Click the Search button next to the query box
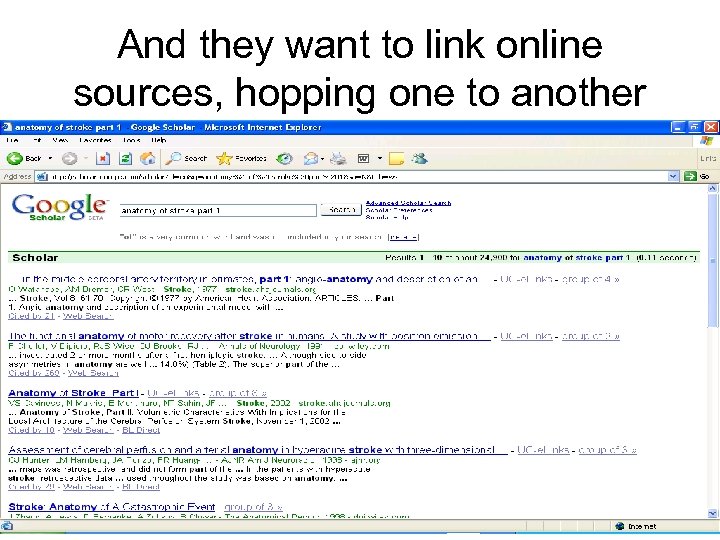The image size is (720, 540). click(341, 210)
